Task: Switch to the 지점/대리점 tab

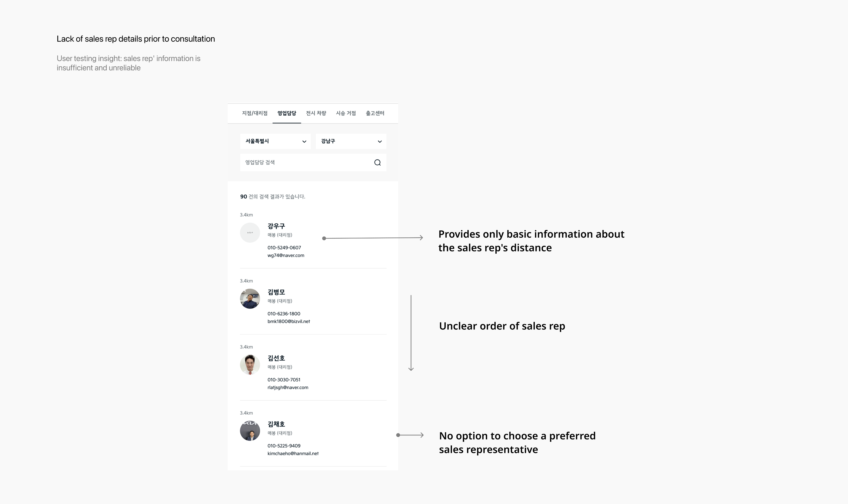Action: coord(255,113)
